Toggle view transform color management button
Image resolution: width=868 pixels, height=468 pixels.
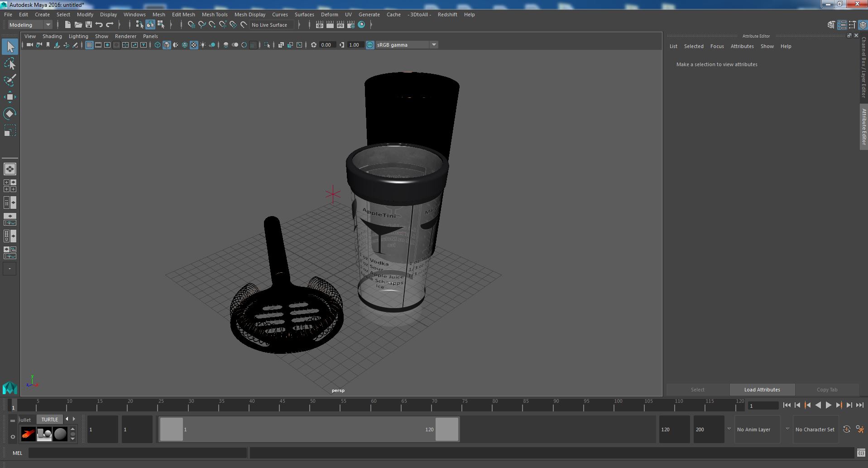pos(370,45)
